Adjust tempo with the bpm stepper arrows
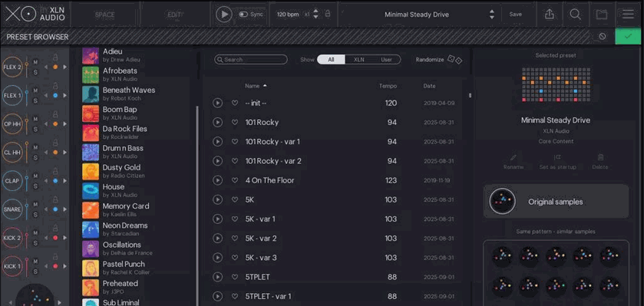This screenshot has width=644, height=306. point(315,14)
